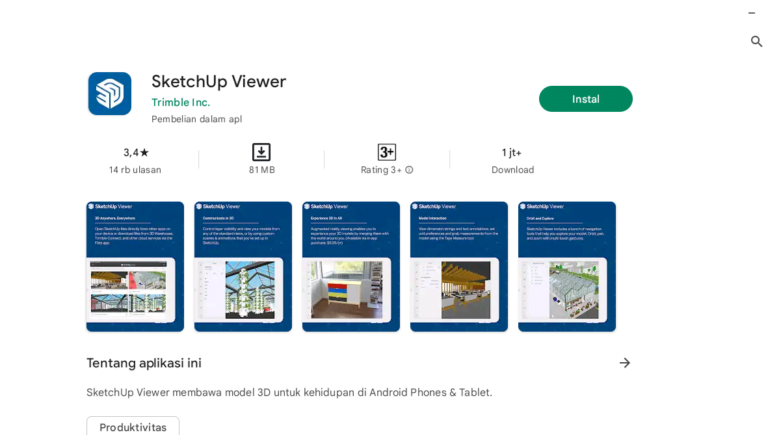Click the search magnifier icon

(756, 41)
